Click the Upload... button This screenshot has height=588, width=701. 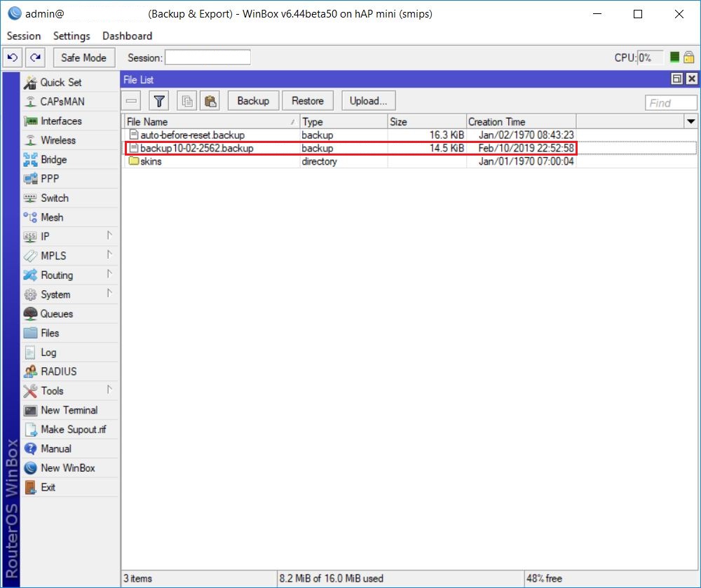(367, 100)
